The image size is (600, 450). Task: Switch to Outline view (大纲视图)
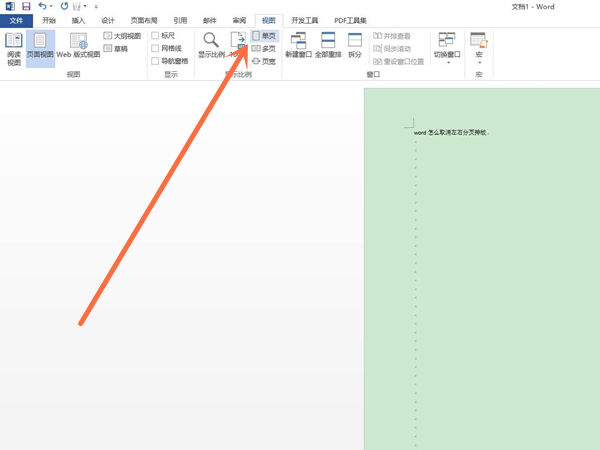click(x=122, y=36)
